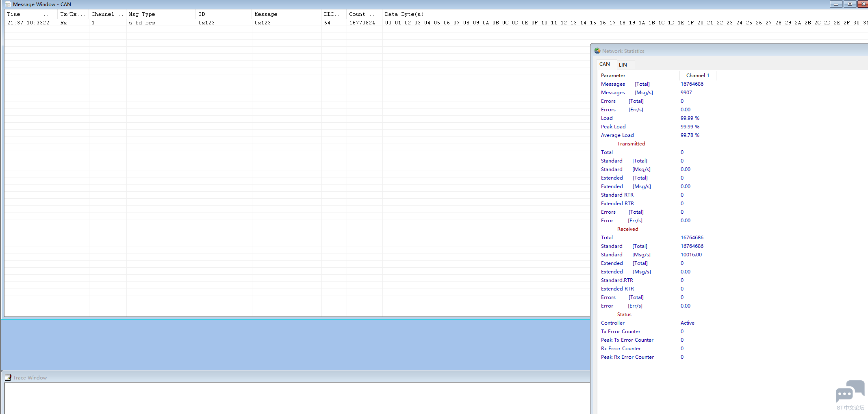Click the ID column header
Viewport: 868px width, 414px height.
(x=224, y=14)
